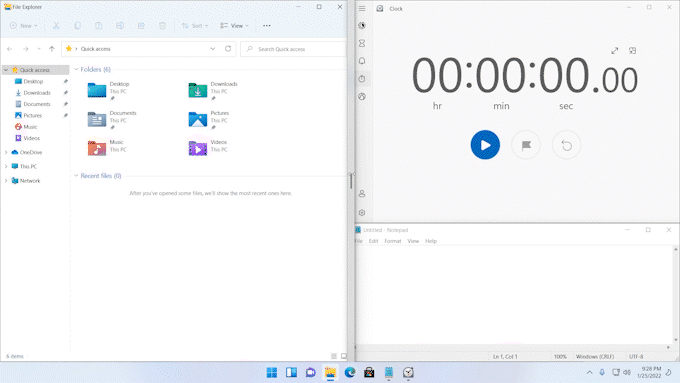Open the Edit menu in Notepad
This screenshot has width=680, height=383.
click(373, 241)
